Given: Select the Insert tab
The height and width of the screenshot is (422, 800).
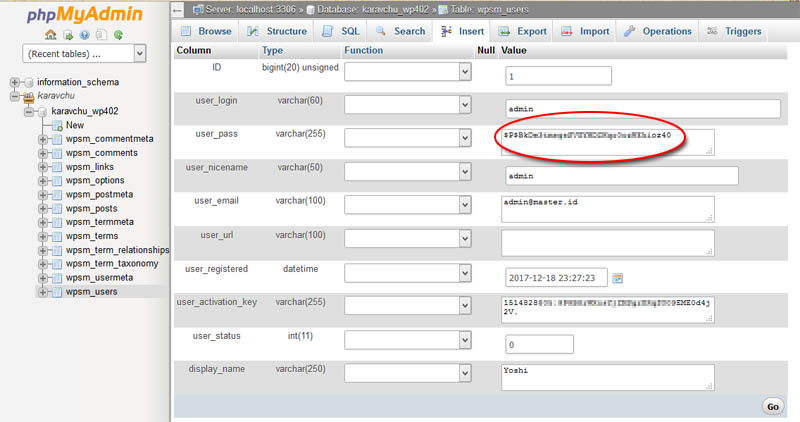Looking at the screenshot, I should tap(462, 31).
